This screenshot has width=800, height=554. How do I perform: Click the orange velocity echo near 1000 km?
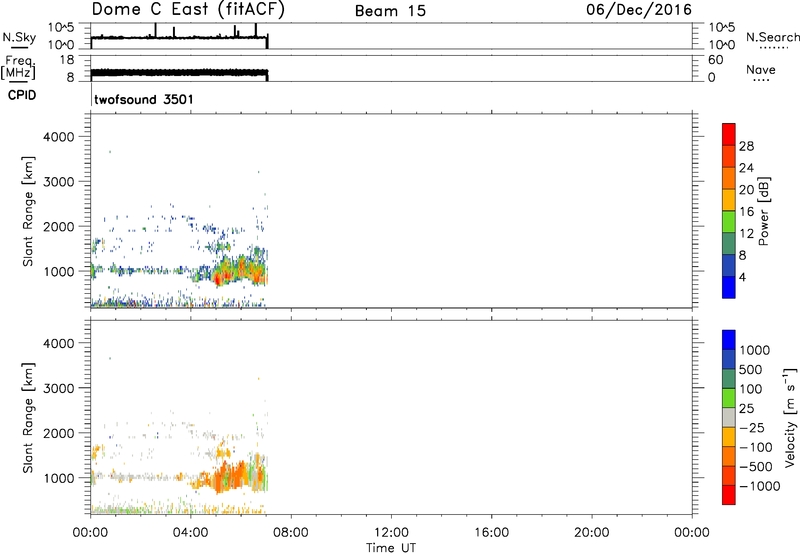(229, 477)
